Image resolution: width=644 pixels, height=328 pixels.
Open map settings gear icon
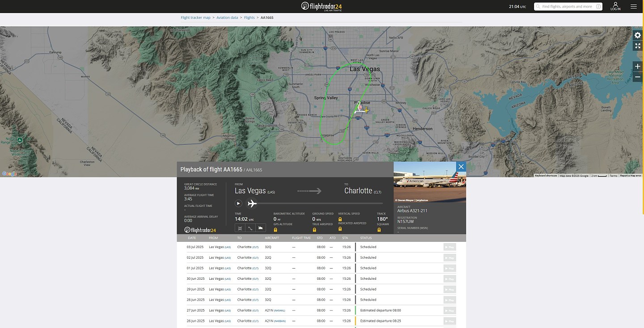point(638,35)
